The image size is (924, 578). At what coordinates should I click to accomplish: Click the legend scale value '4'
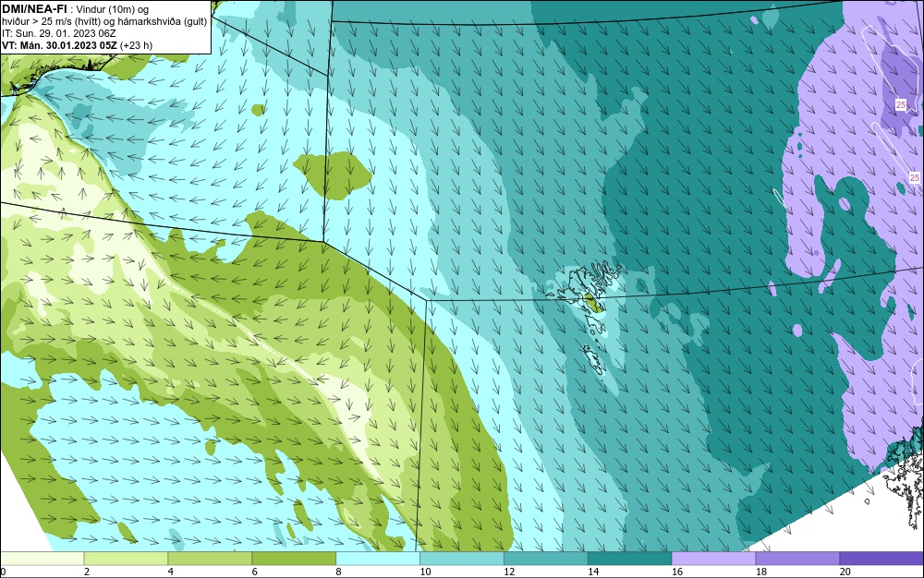click(x=170, y=572)
